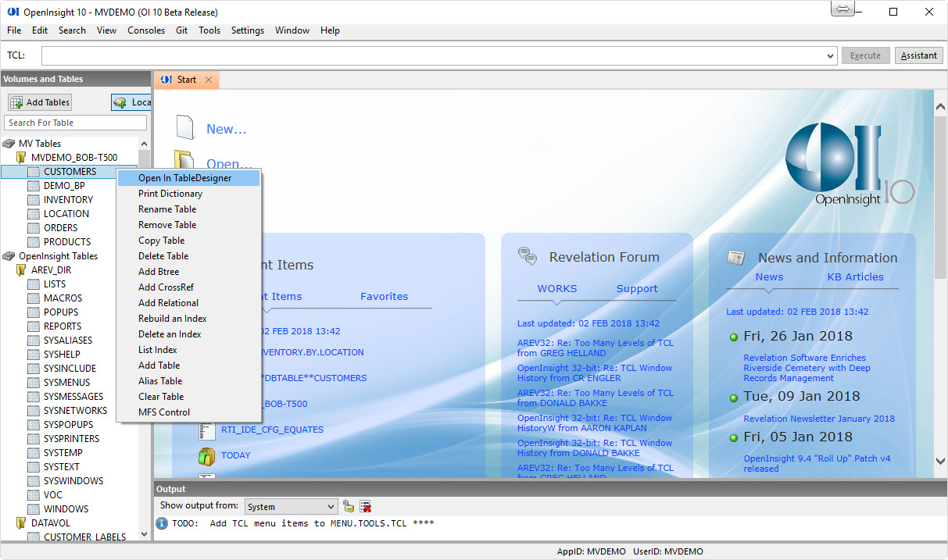The width and height of the screenshot is (948, 560).
Task: Select Print Dictionary in the context menu
Action: point(188,194)
